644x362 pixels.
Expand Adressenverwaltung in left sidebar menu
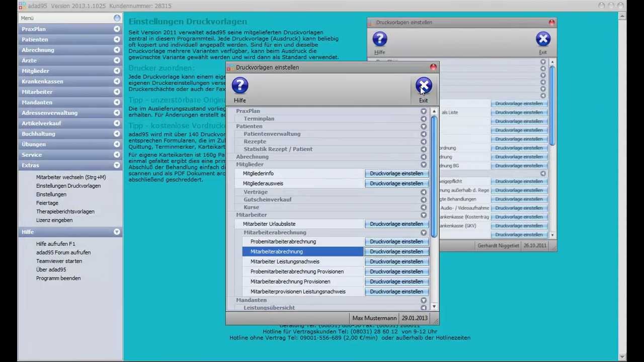117,113
